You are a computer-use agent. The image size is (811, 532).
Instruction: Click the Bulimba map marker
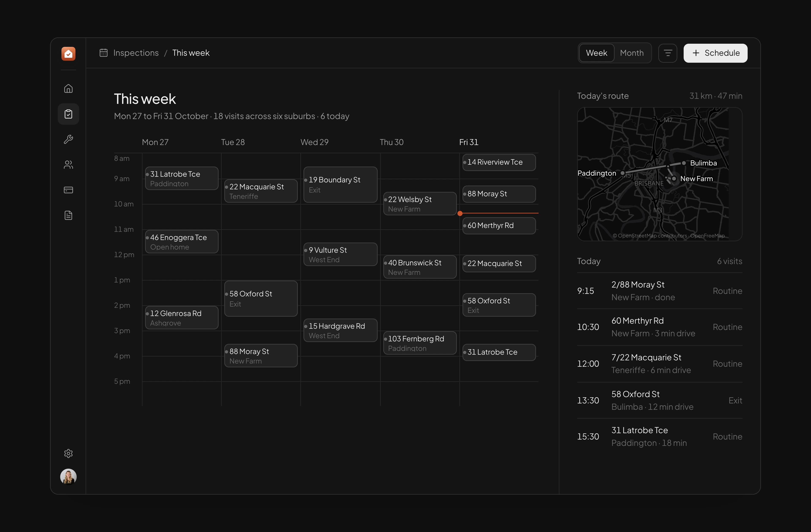point(684,163)
